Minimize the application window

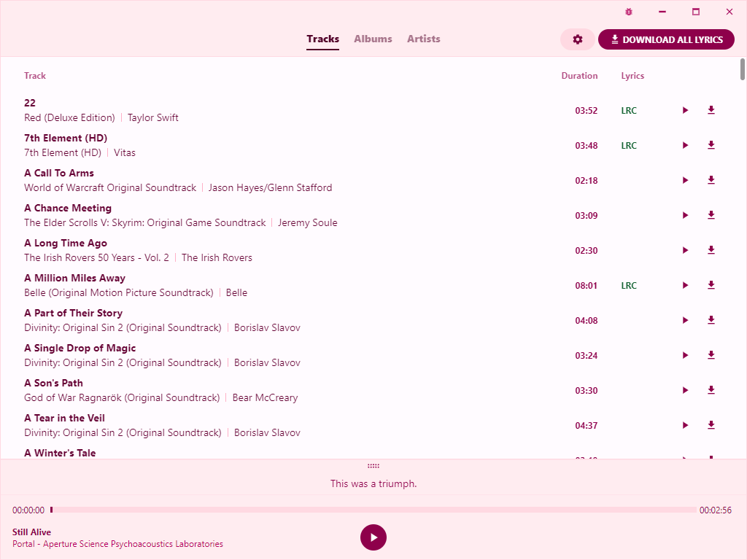[662, 12]
